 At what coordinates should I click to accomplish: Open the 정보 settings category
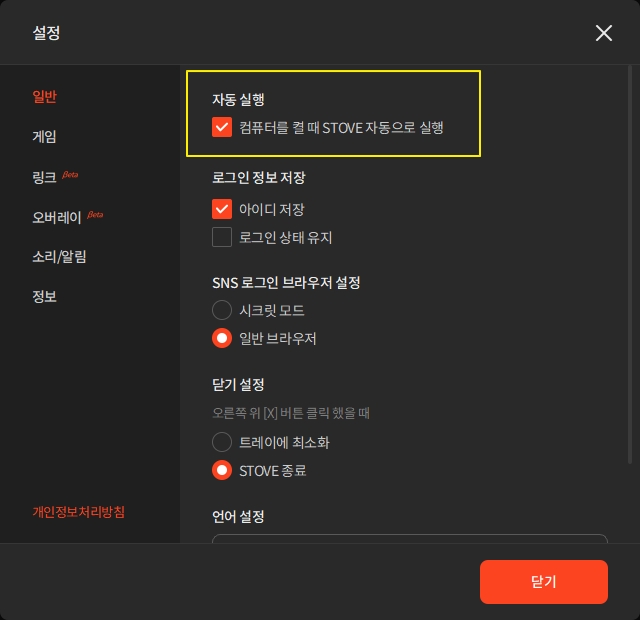[x=44, y=296]
